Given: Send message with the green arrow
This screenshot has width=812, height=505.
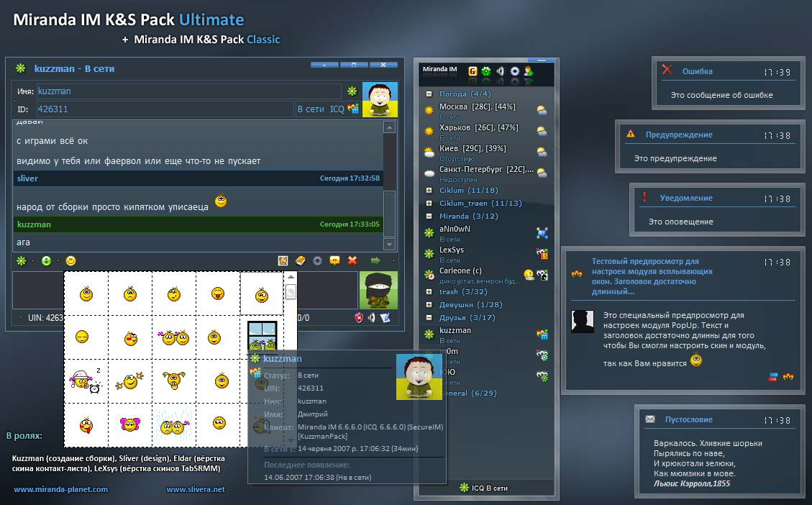Looking at the screenshot, I should click(375, 260).
